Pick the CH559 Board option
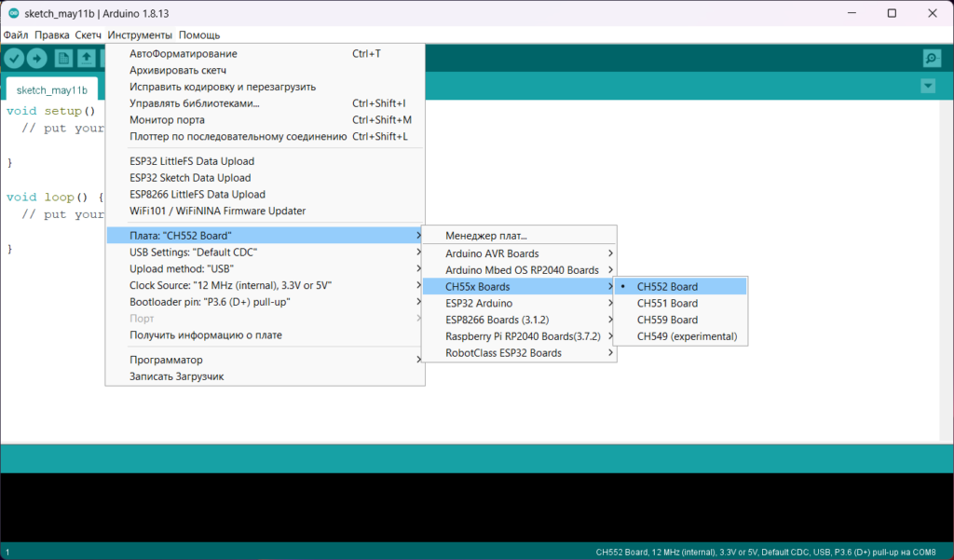954x560 pixels. point(667,321)
